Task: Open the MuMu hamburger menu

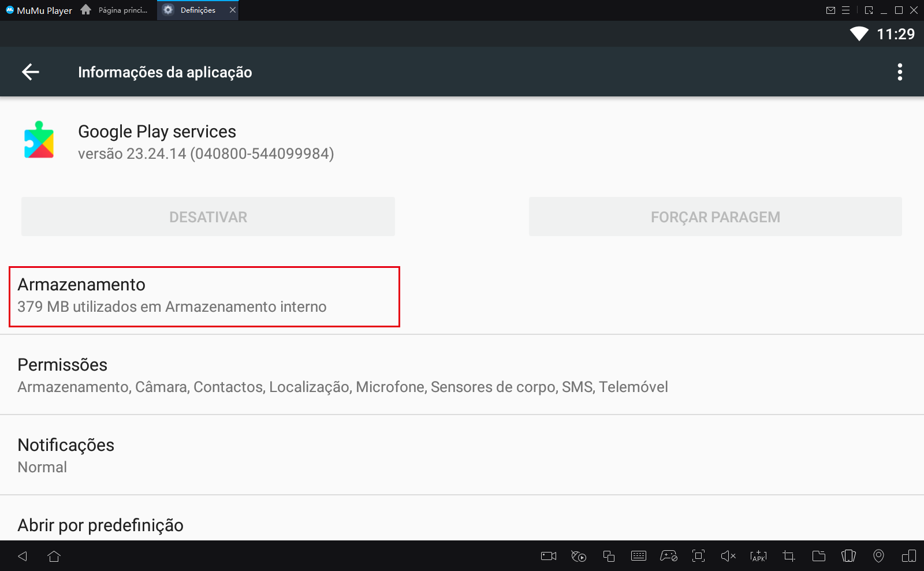Action: (845, 10)
